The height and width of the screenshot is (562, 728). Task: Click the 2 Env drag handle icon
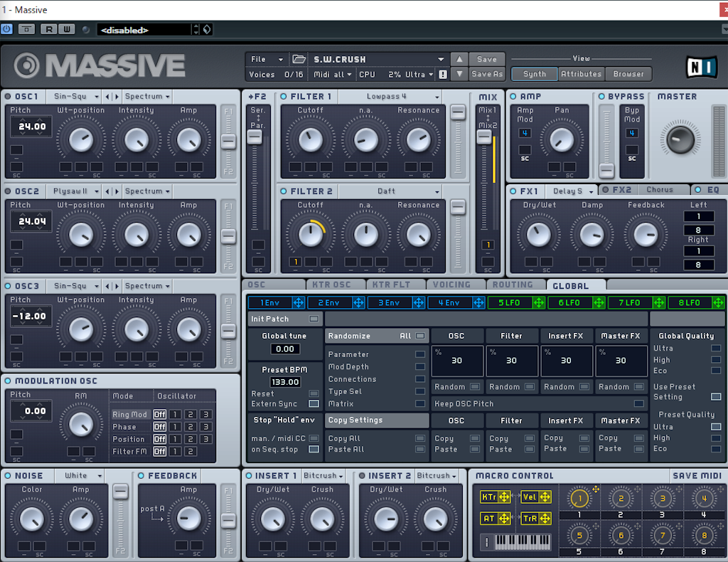tap(358, 303)
